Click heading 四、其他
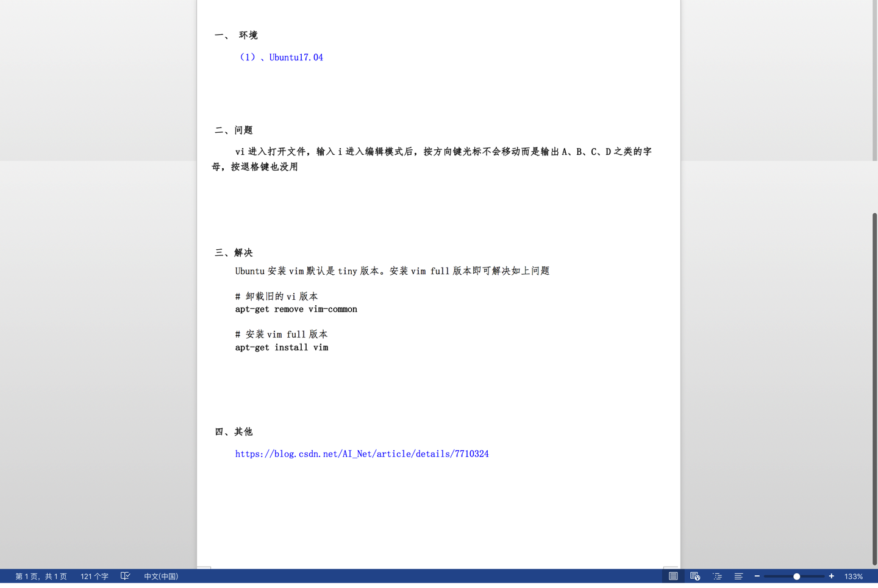Screen dimensions: 878x588 [x=234, y=431]
